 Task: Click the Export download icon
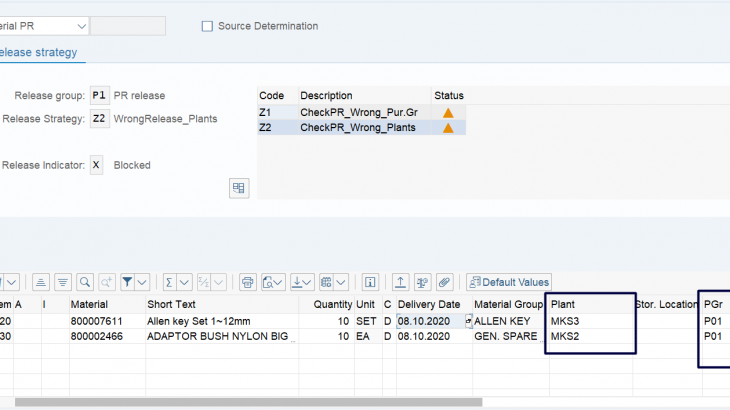pyautogui.click(x=296, y=282)
